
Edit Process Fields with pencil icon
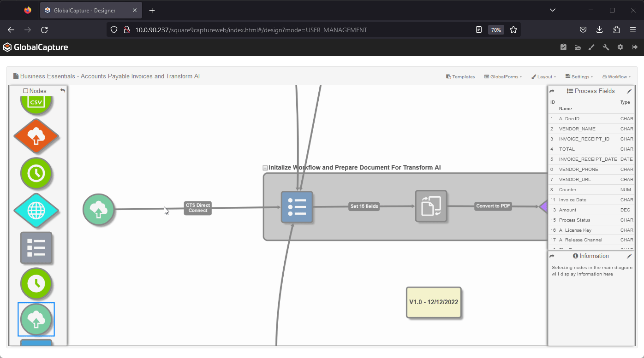click(629, 91)
